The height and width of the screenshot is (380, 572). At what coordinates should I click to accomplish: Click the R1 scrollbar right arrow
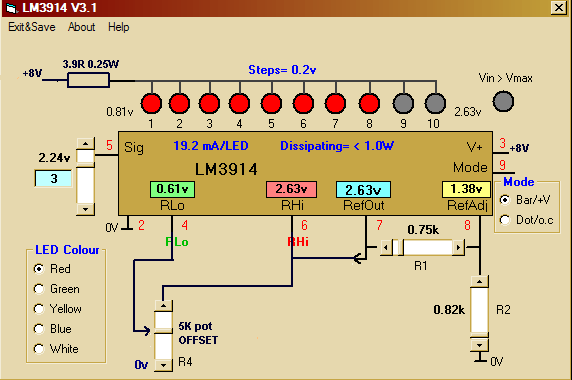458,248
